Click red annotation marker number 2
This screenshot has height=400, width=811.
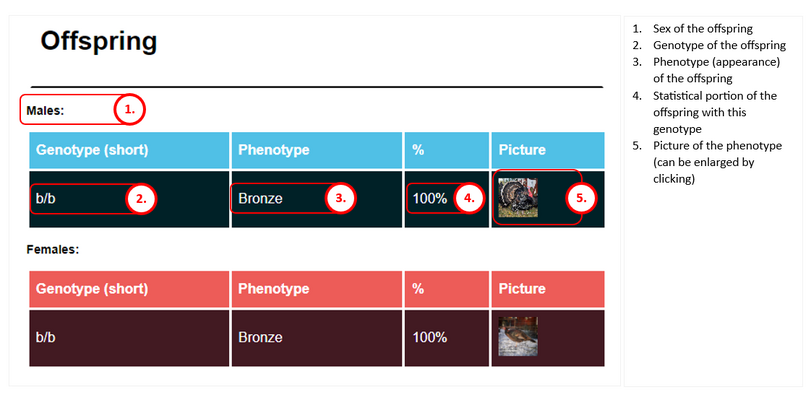point(141,199)
